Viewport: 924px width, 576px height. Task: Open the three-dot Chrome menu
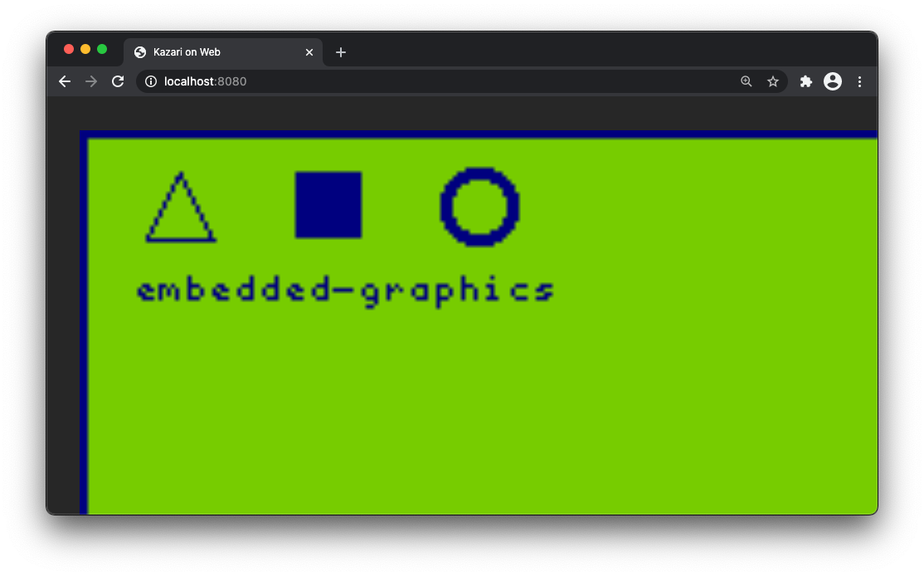(x=860, y=81)
